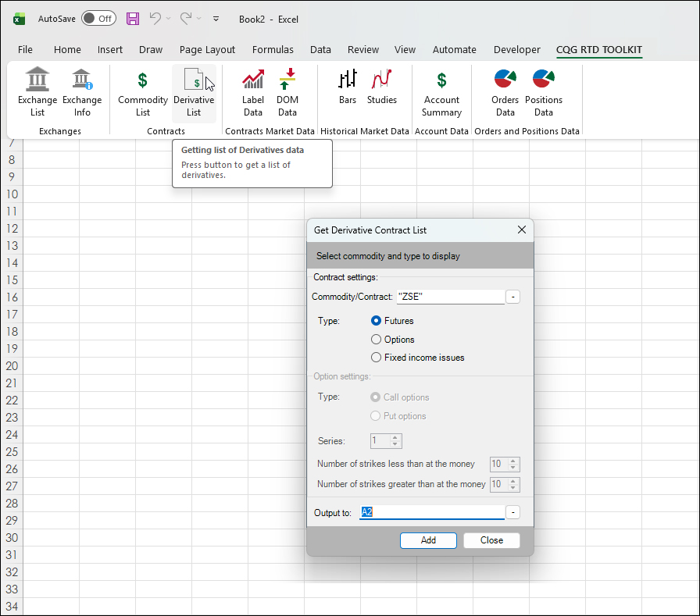This screenshot has height=616, width=700.
Task: Select the Options radio button
Action: [377, 340]
